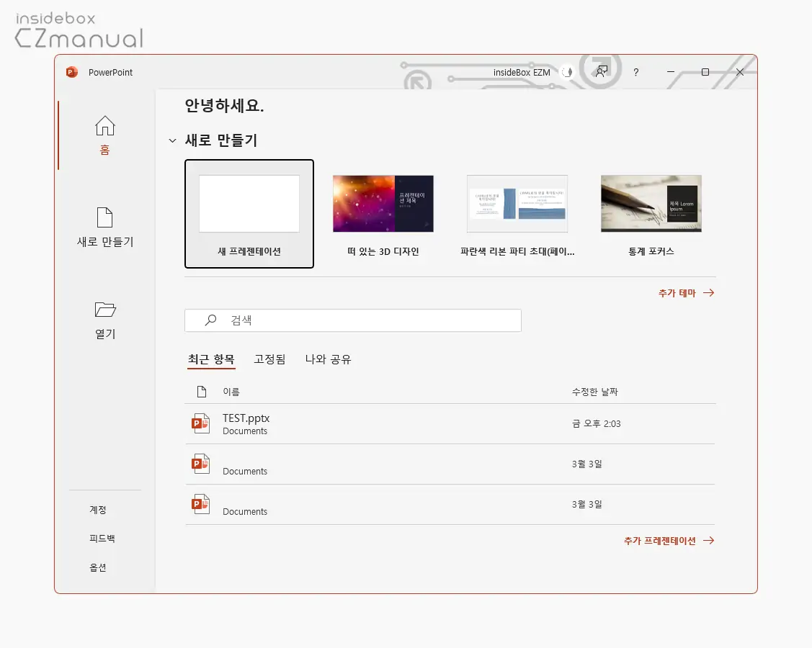Viewport: 812px width, 648px height.
Task: Click the insideBox EZM account name
Action: [x=522, y=73]
